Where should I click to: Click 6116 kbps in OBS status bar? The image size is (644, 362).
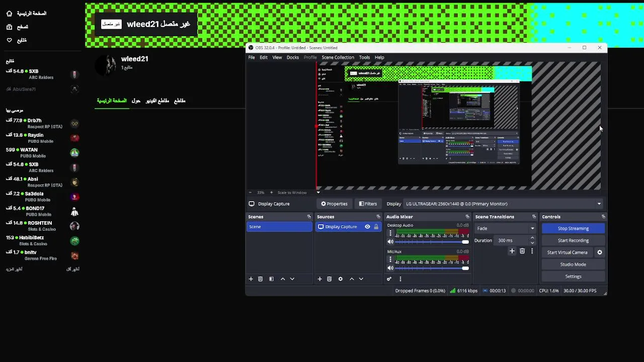pos(463,291)
